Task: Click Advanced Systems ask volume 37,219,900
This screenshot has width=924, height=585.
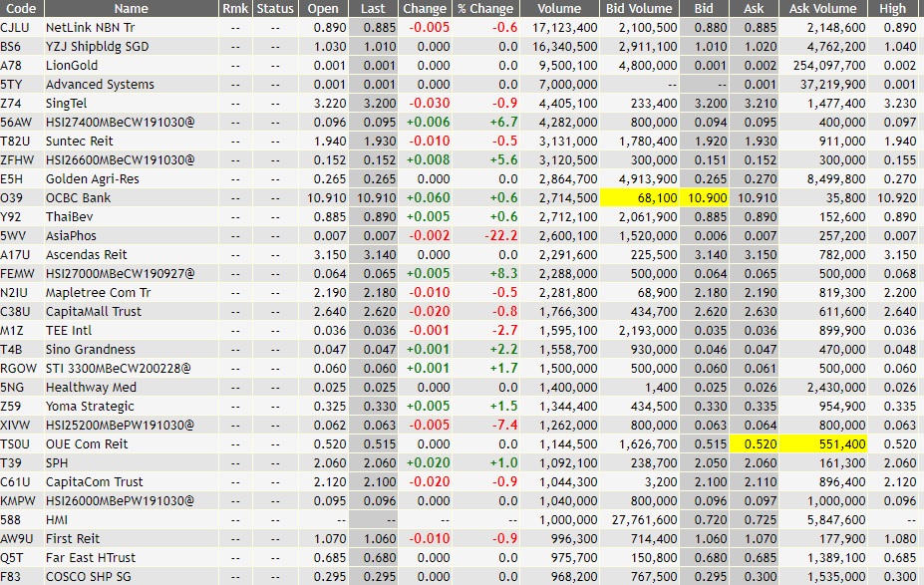Action: (833, 85)
